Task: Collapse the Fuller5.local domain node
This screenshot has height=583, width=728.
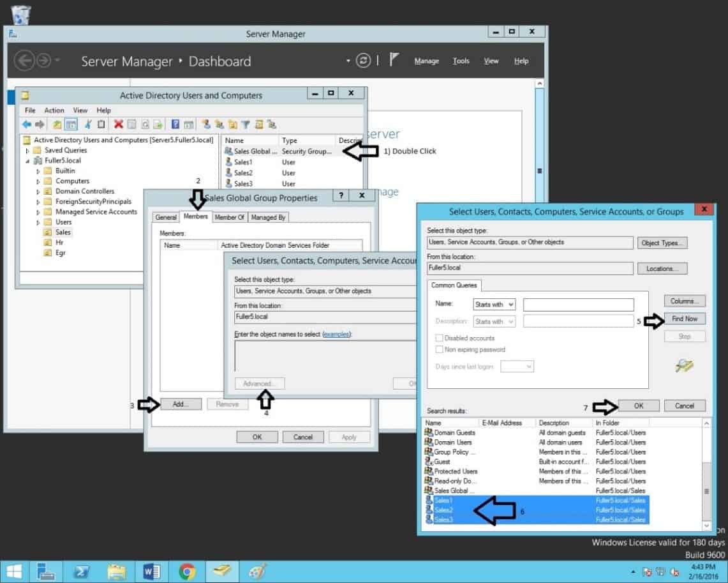Action: pyautogui.click(x=27, y=161)
